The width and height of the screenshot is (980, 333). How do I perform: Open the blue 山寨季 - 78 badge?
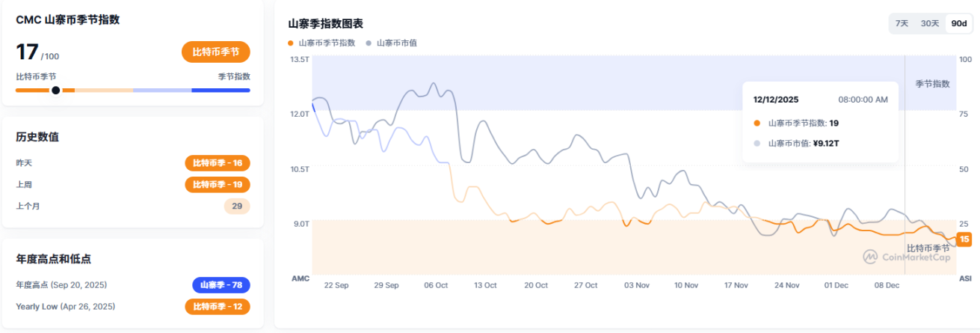pyautogui.click(x=221, y=285)
